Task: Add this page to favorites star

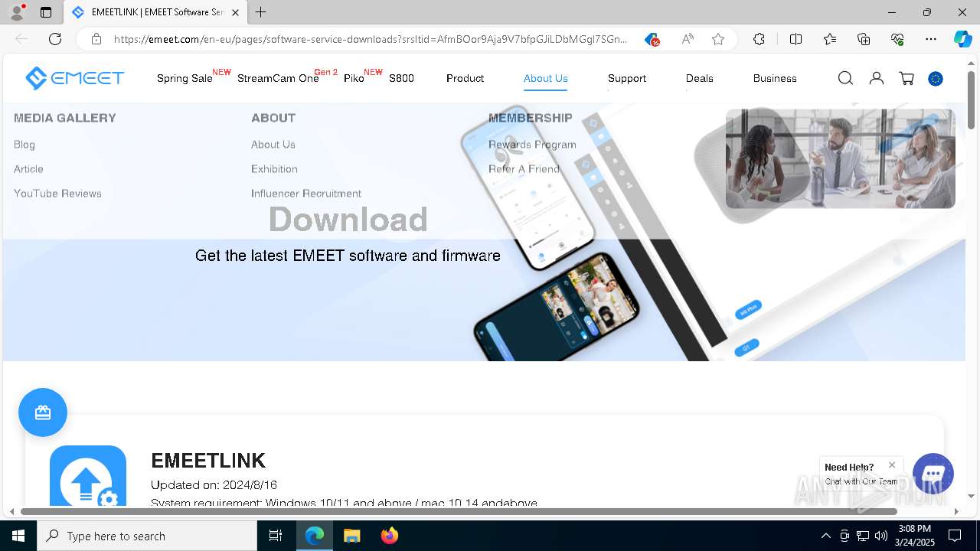Action: [x=718, y=39]
